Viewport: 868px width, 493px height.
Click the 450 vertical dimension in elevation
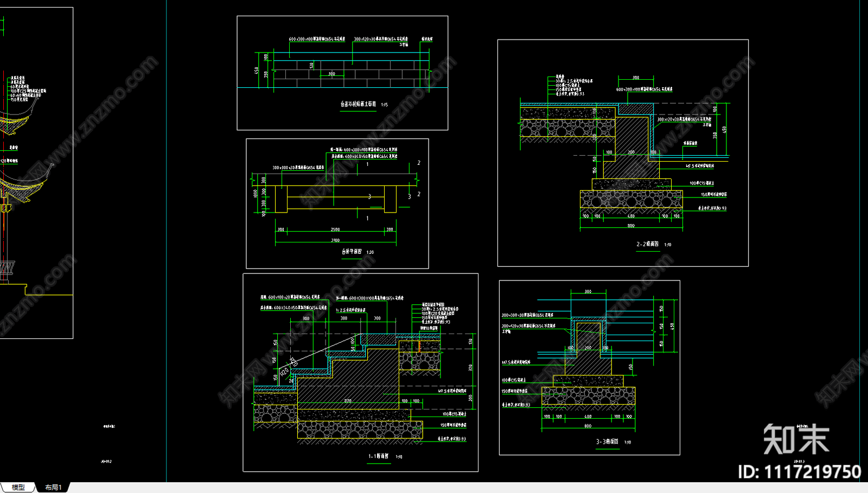(256, 71)
